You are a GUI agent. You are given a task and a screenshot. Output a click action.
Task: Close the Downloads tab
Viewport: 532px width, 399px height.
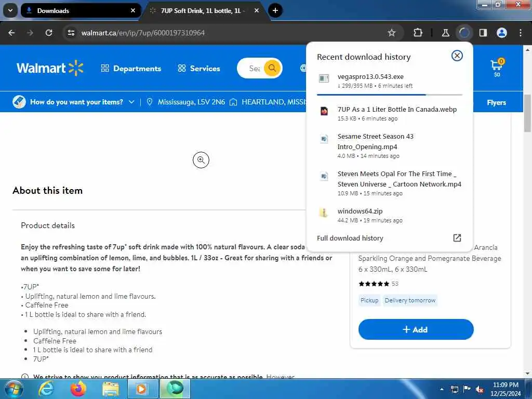tap(133, 10)
